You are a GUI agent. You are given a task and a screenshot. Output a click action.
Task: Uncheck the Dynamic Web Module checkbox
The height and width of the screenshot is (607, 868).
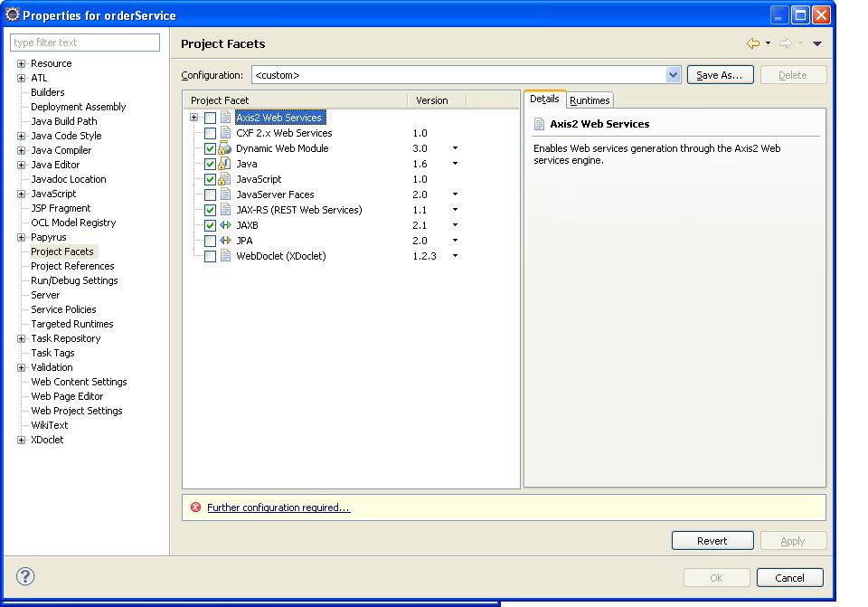pyautogui.click(x=210, y=148)
